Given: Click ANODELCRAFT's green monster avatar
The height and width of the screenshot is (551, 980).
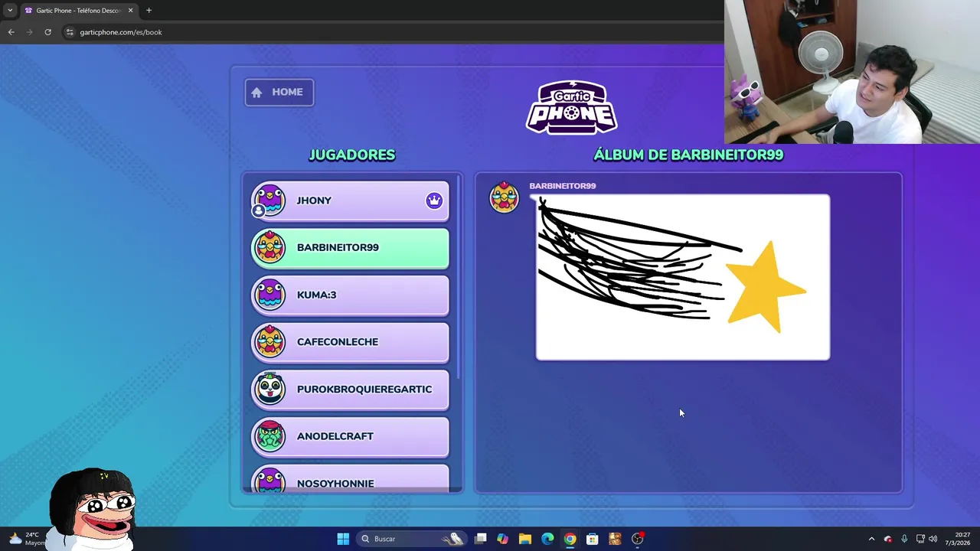Looking at the screenshot, I should coord(269,436).
